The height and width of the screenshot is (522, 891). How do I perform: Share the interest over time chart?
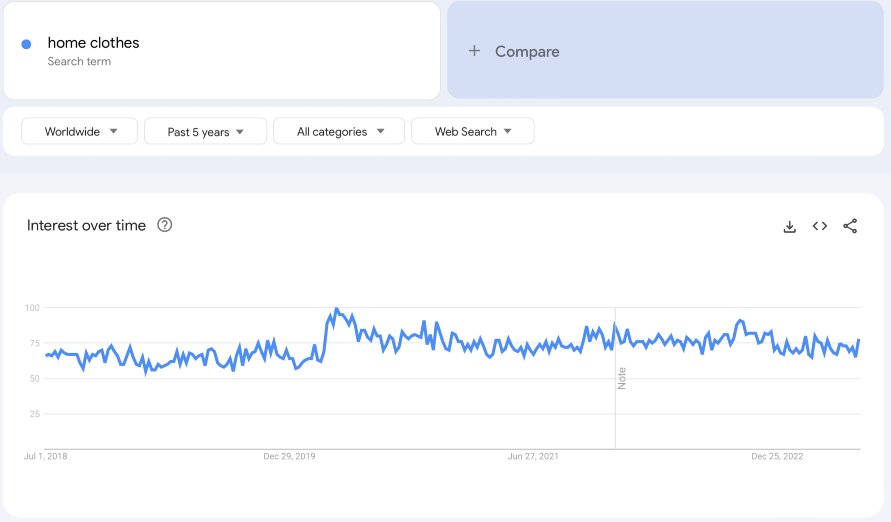coord(850,226)
